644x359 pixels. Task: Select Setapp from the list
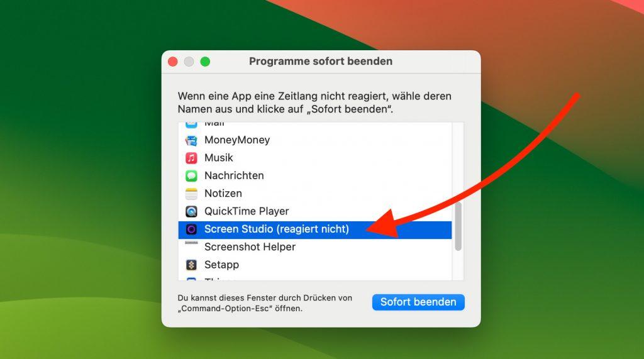coord(315,265)
